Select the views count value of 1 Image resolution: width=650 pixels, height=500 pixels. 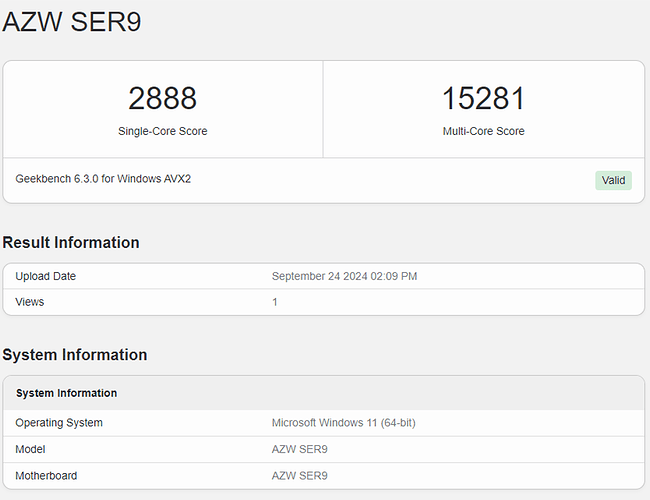click(275, 301)
